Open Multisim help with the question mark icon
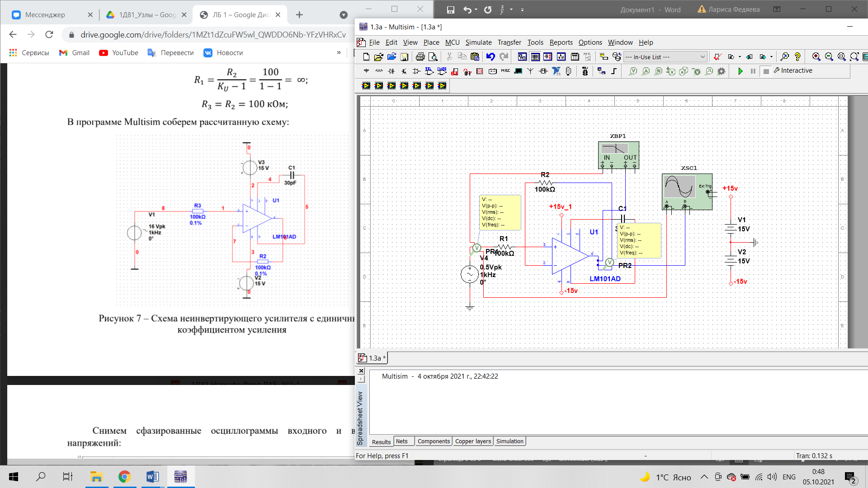 pos(797,57)
